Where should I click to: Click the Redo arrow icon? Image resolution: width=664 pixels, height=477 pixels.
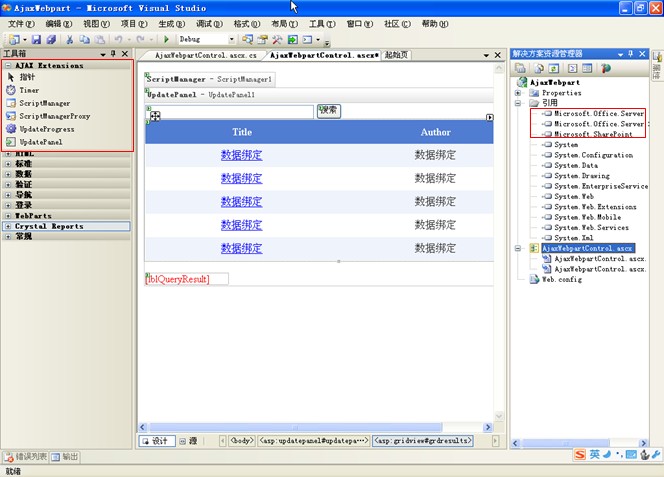tap(140, 39)
